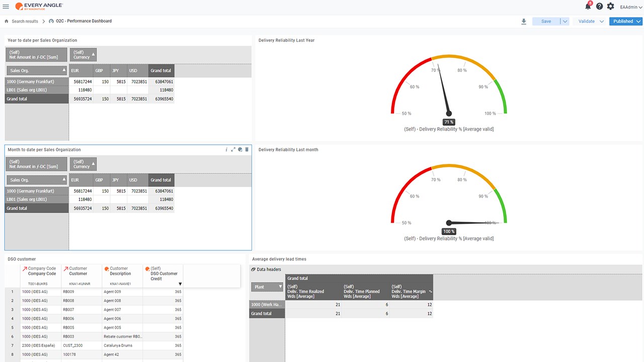
Task: Open the EAAdmin user menu
Action: [631, 7]
